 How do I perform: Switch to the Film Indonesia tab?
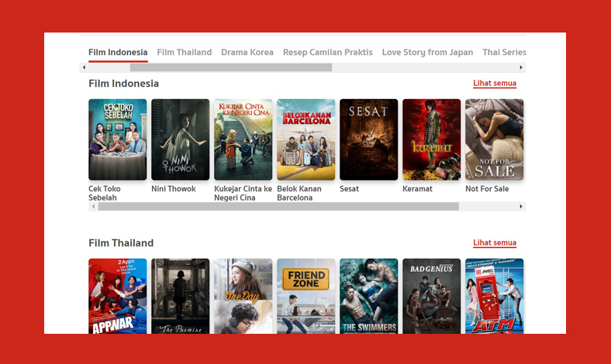point(118,52)
